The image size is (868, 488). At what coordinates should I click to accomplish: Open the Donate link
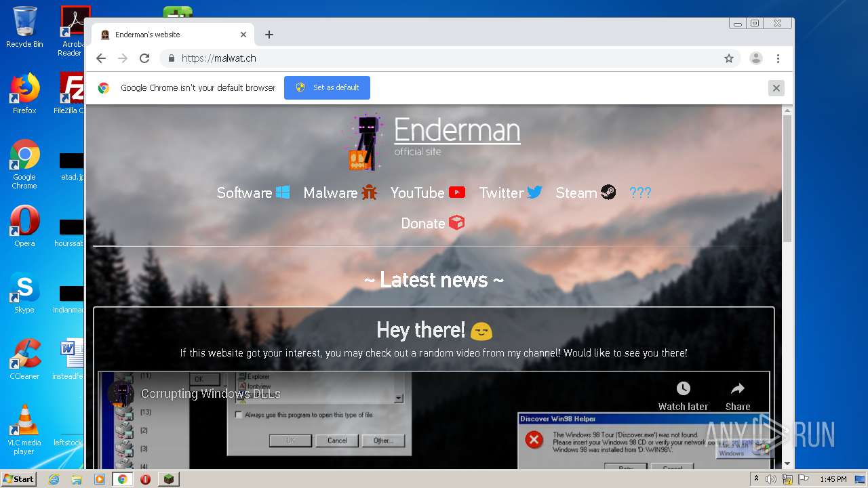coord(423,223)
